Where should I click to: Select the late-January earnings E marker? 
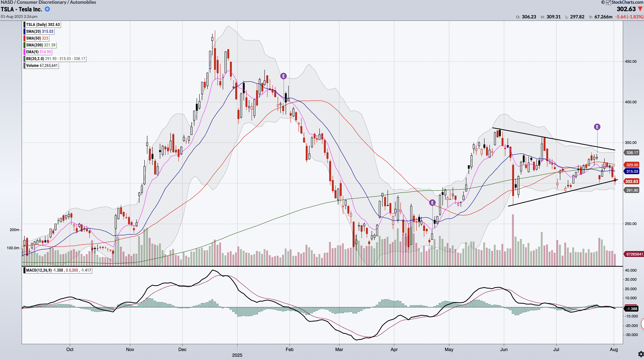[x=283, y=76]
